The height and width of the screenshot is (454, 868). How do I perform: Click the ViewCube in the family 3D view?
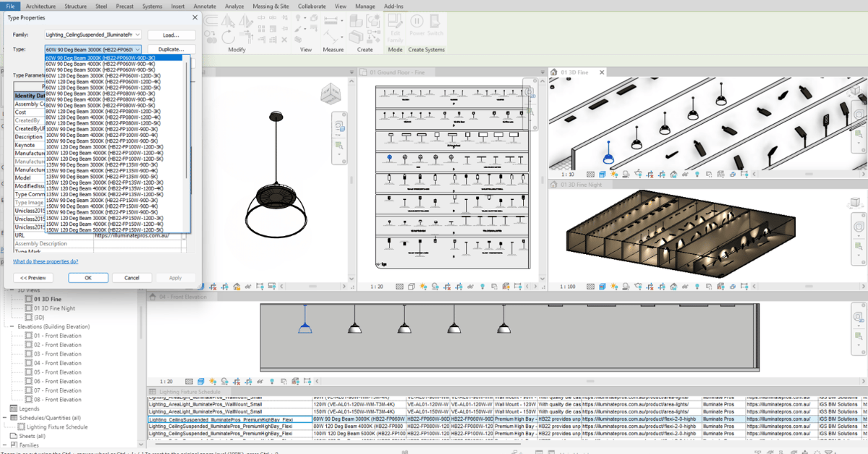pos(330,93)
